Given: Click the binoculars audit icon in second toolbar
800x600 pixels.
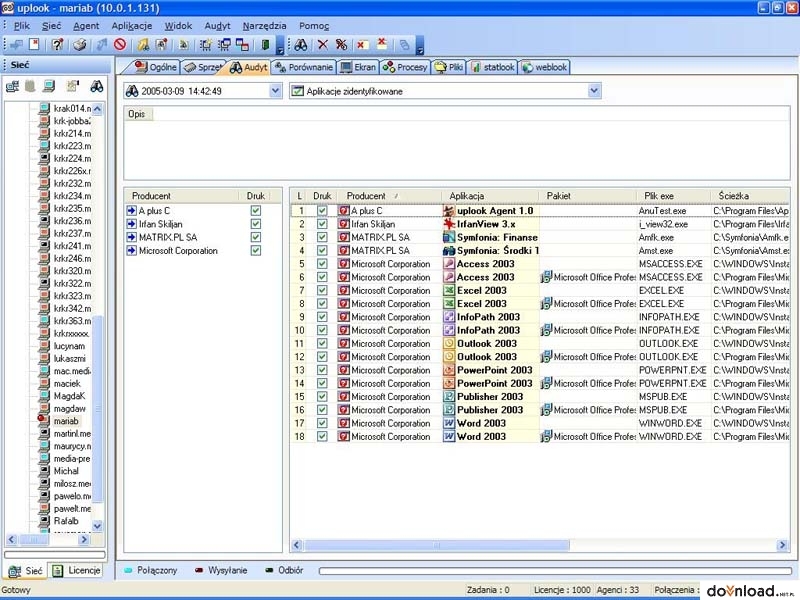Looking at the screenshot, I should [301, 45].
